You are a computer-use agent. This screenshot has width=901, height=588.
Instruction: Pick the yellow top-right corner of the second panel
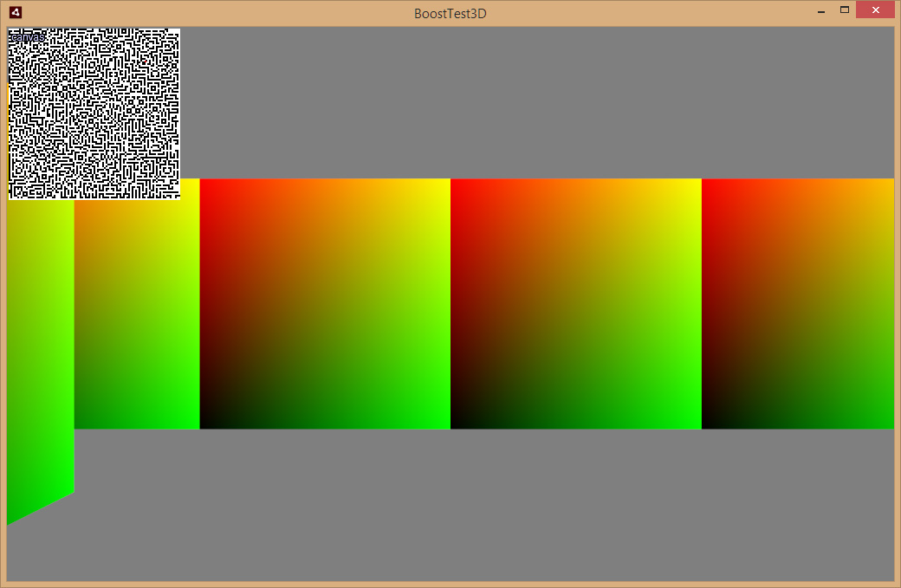coord(446,184)
